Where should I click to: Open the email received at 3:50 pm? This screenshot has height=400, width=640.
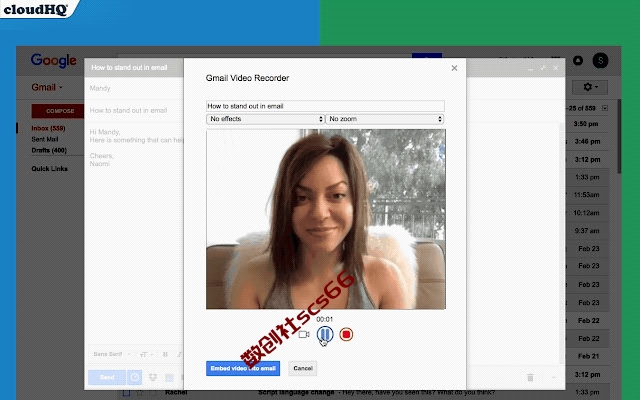pos(586,124)
